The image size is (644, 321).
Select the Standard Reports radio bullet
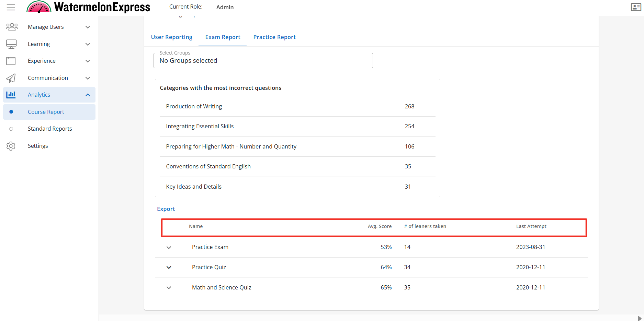(11, 129)
